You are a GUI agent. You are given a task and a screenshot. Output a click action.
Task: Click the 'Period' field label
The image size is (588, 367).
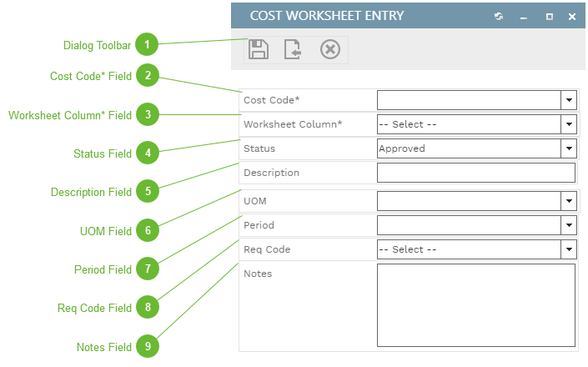(x=259, y=225)
